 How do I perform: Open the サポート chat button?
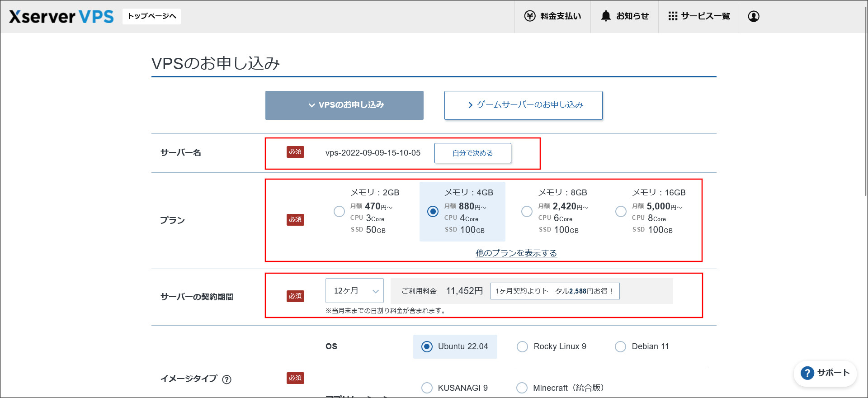pyautogui.click(x=826, y=373)
